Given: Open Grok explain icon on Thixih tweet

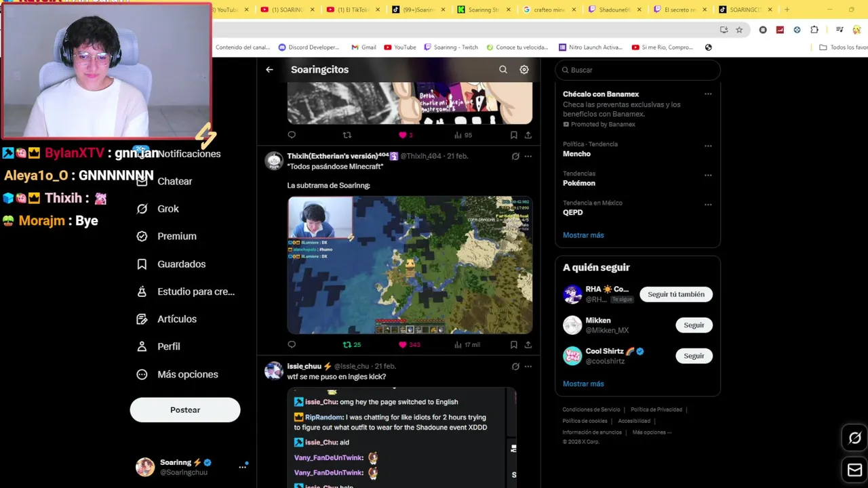Looking at the screenshot, I should 515,157.
